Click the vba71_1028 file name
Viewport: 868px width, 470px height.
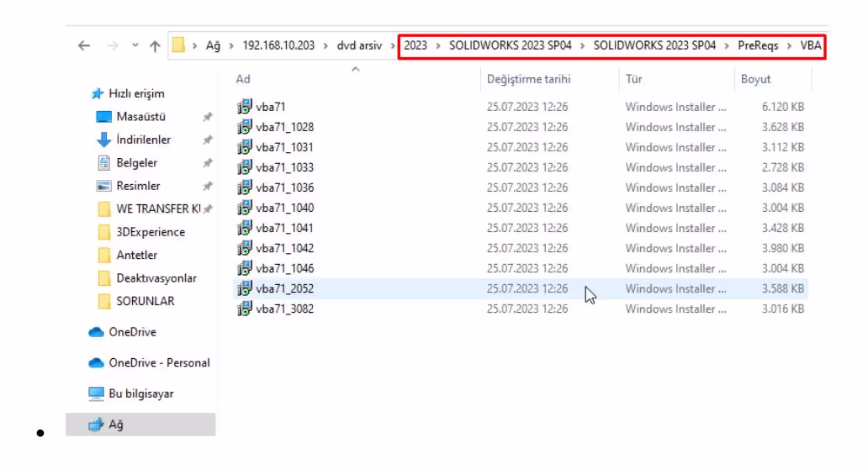(284, 127)
